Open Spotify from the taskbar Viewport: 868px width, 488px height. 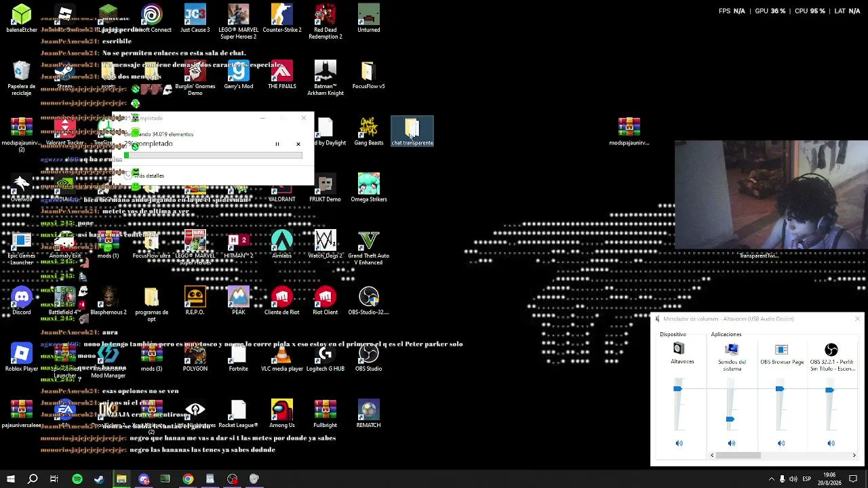(x=77, y=479)
